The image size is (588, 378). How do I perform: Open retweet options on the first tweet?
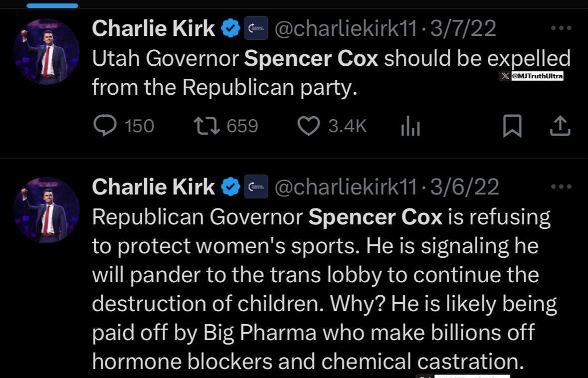coord(206,126)
